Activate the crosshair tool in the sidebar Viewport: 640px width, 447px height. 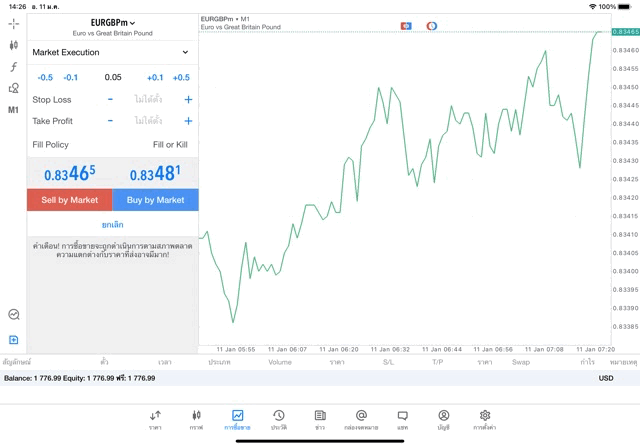point(13,23)
